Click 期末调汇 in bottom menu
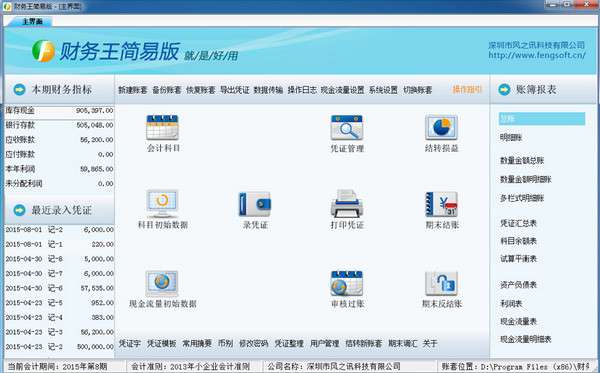Viewport: 600px width, 373px height. point(403,344)
